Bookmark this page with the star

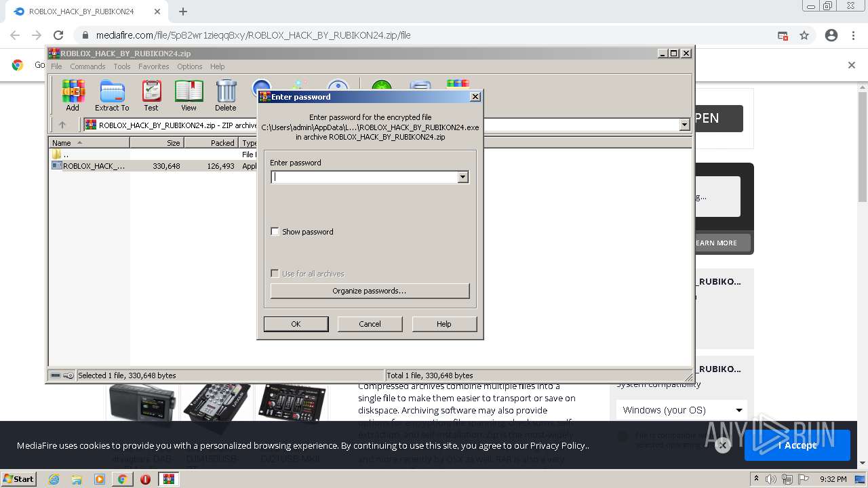point(804,35)
